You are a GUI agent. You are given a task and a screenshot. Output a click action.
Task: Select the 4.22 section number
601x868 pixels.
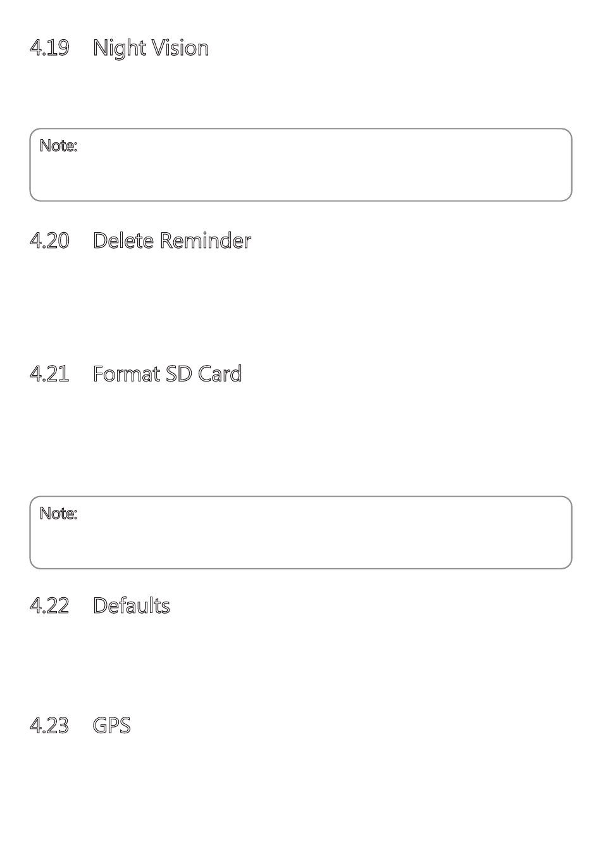[x=49, y=605]
